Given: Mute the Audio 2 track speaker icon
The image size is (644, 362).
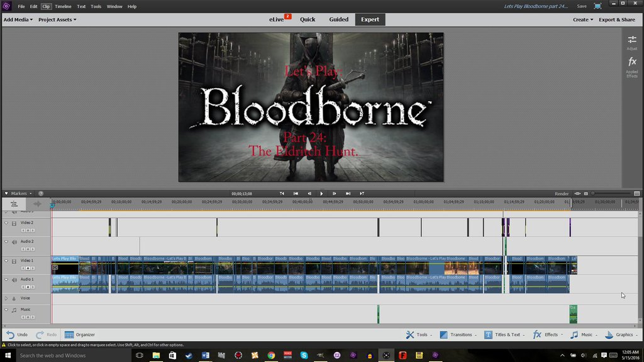Looking at the screenshot, I should (x=14, y=242).
